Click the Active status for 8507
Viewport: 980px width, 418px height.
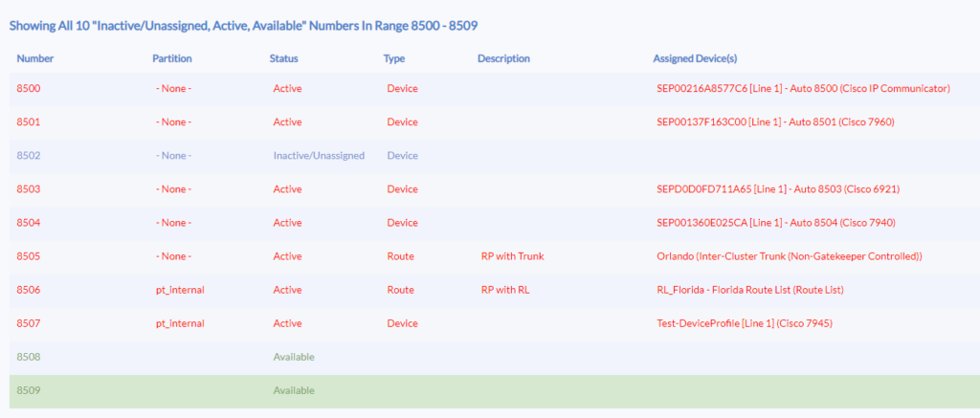[287, 323]
